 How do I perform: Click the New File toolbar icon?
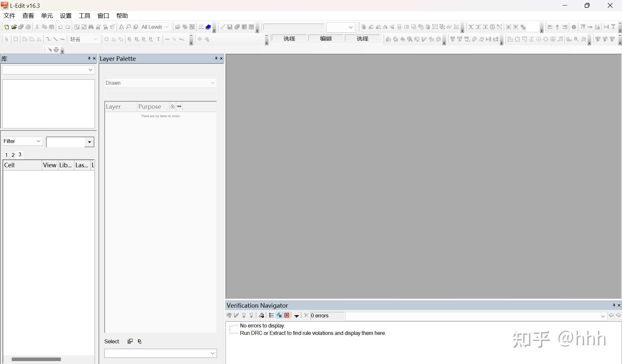(x=6, y=27)
